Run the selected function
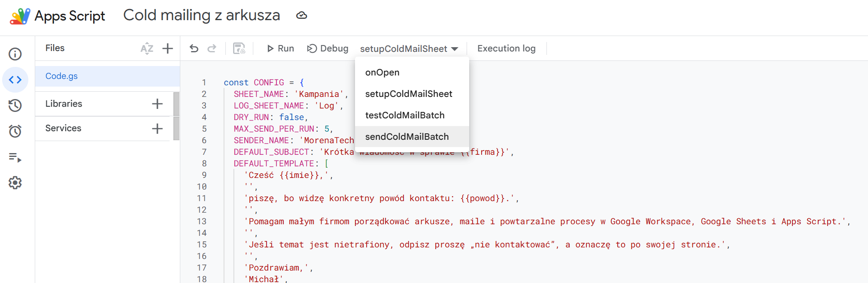 click(x=280, y=48)
